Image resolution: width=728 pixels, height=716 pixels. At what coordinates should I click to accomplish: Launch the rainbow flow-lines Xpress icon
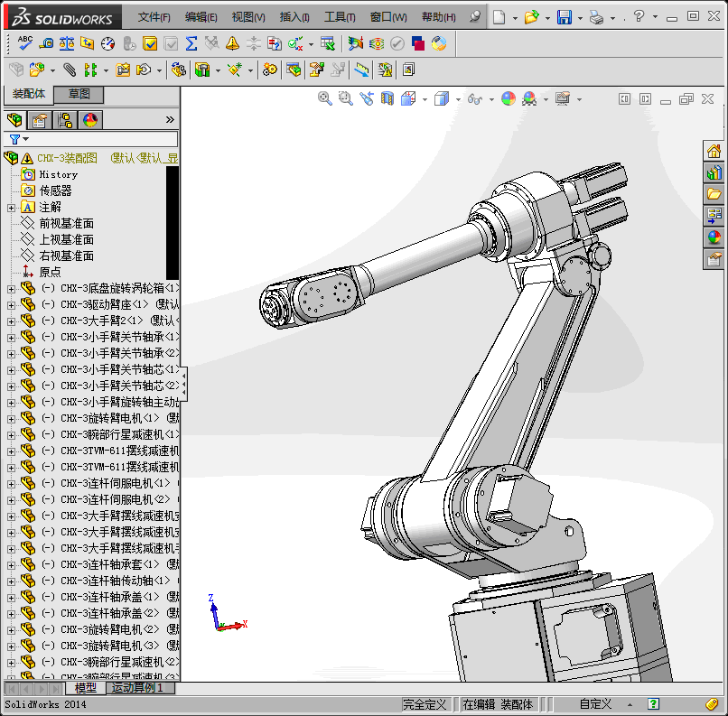377,43
